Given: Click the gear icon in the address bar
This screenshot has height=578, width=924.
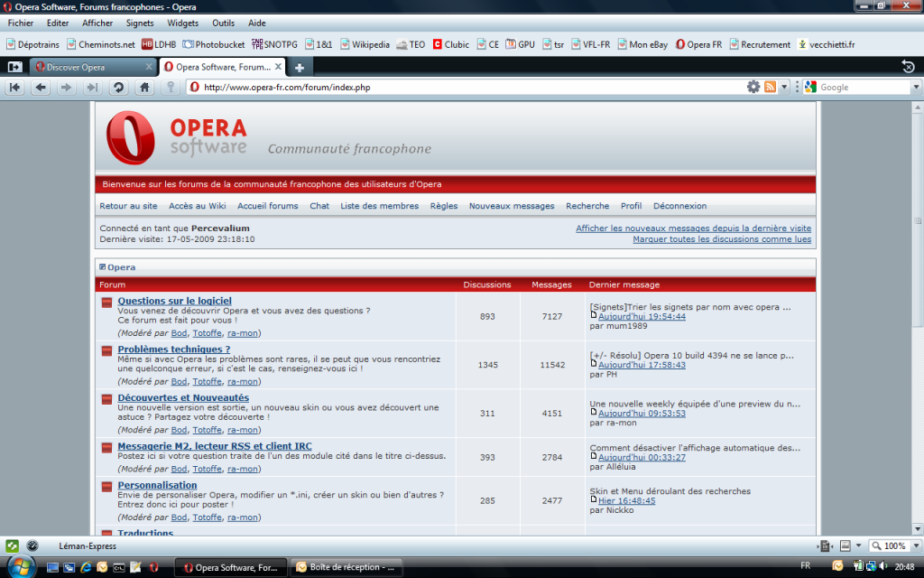Looking at the screenshot, I should coord(753,88).
